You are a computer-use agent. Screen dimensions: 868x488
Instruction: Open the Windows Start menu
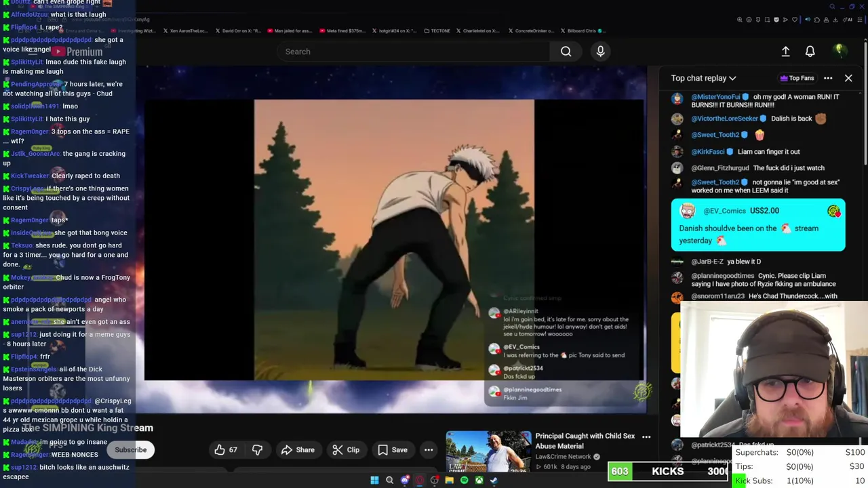[374, 481]
